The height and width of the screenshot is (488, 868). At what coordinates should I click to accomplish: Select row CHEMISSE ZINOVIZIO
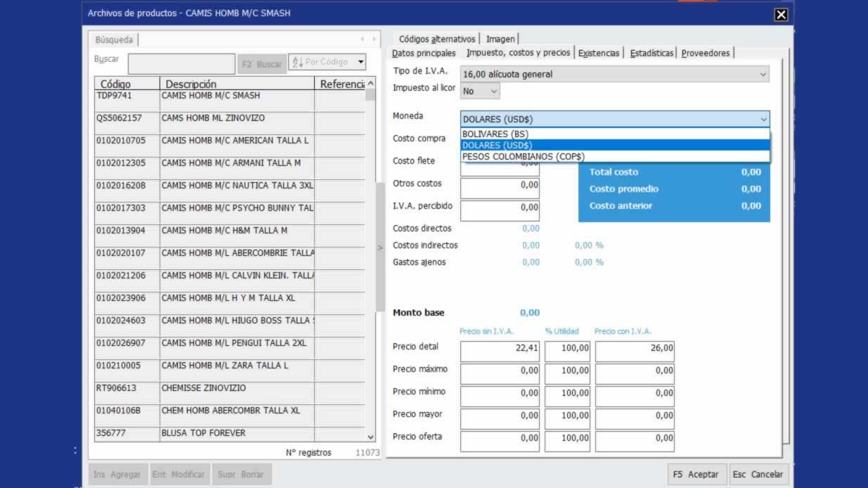tap(230, 393)
